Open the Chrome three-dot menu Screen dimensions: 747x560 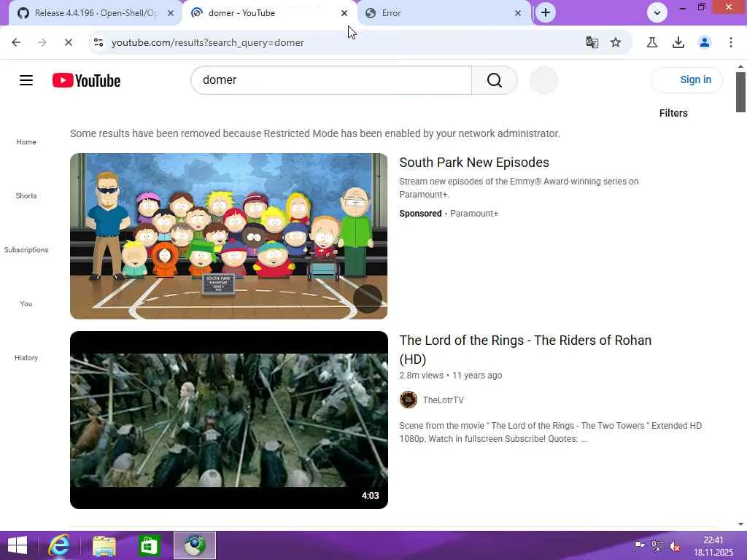(731, 42)
